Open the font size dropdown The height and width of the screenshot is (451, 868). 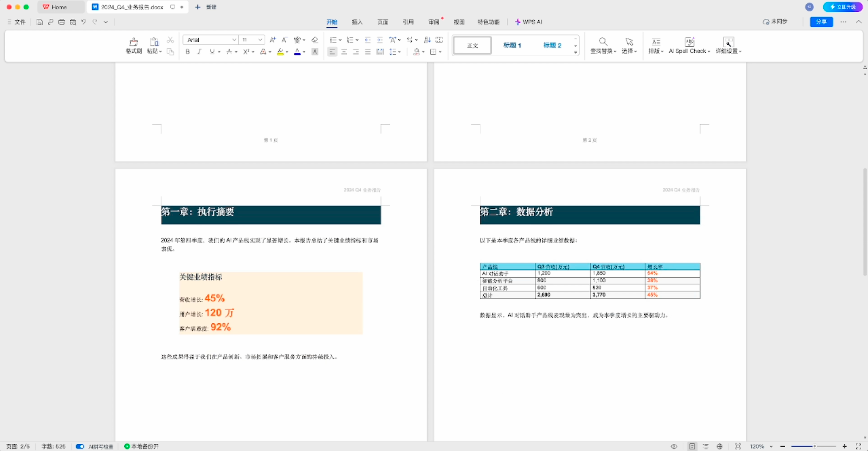[260, 40]
